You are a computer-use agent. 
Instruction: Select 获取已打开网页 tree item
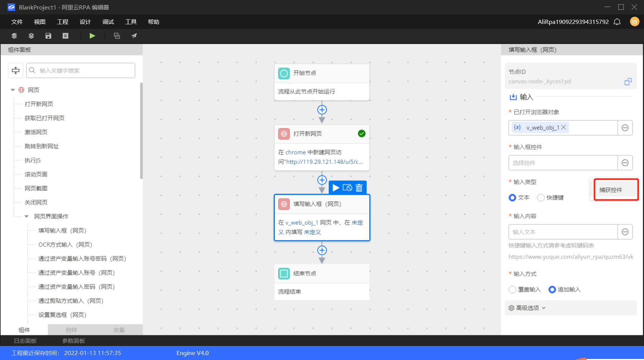point(44,118)
